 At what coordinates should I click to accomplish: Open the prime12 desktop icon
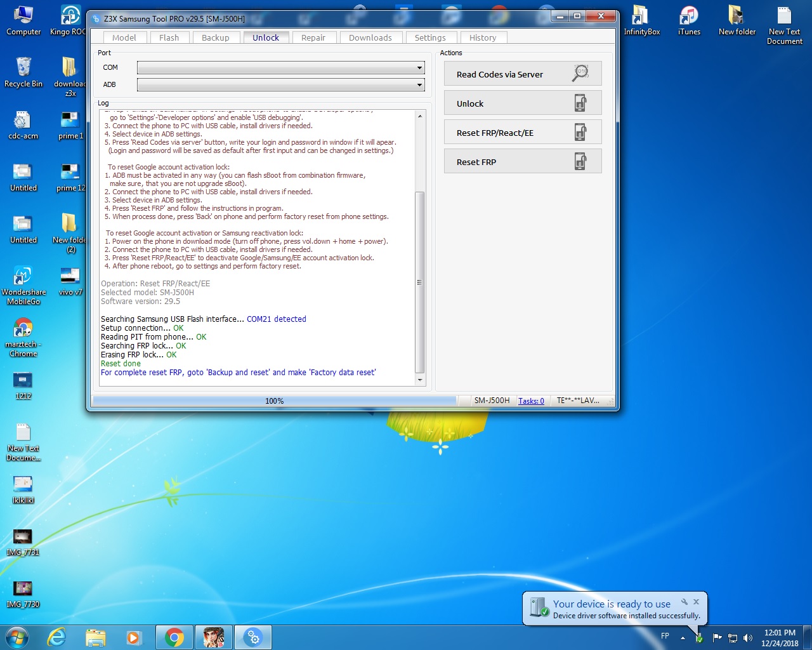click(x=70, y=177)
